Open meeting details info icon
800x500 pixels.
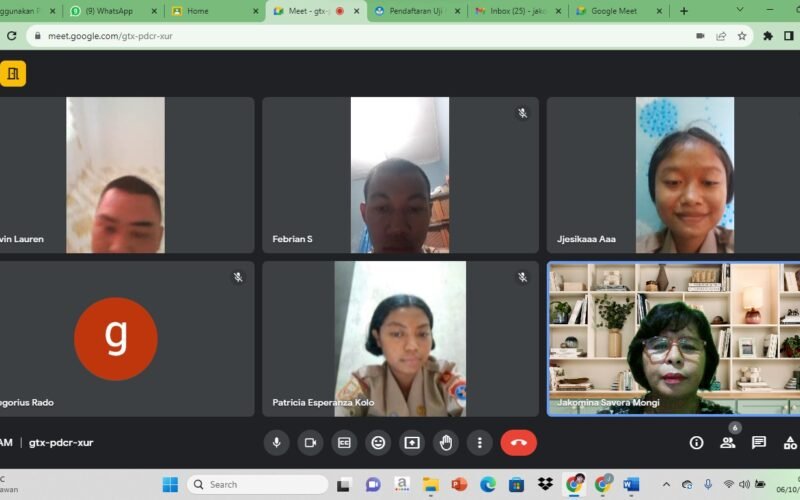pos(697,442)
